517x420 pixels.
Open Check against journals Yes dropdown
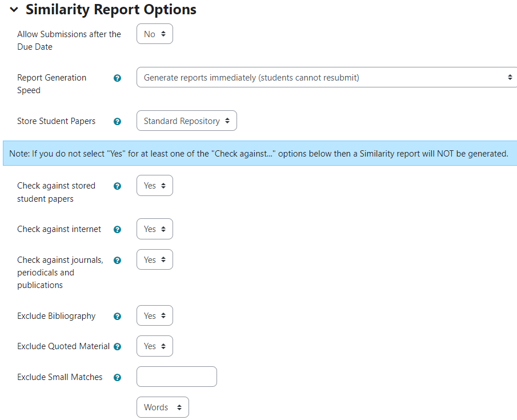(x=155, y=259)
